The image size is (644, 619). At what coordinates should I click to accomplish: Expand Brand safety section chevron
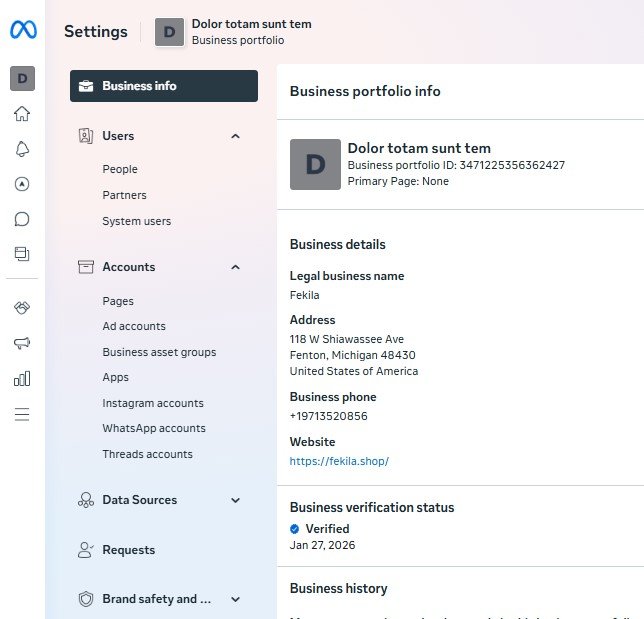235,599
